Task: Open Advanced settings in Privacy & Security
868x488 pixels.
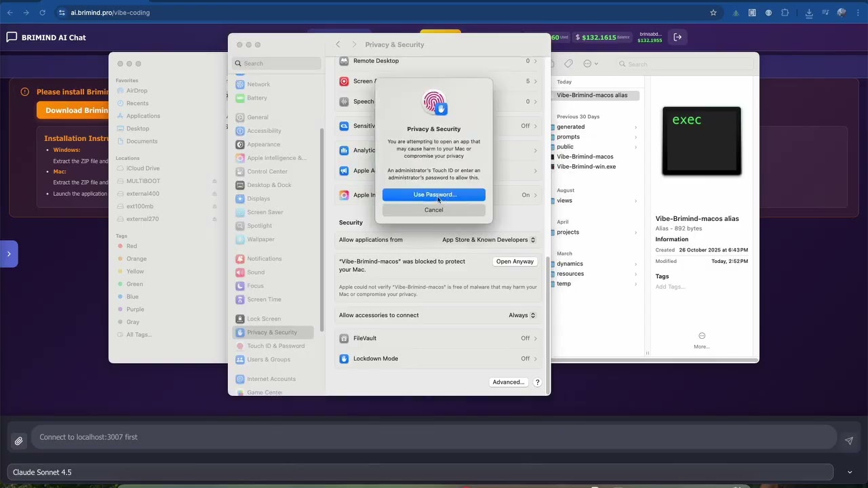Action: pyautogui.click(x=509, y=382)
